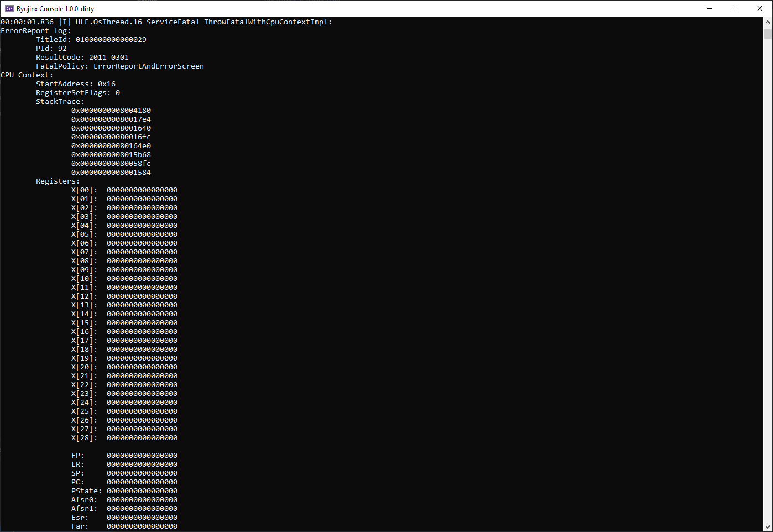Click the window title Ryujinx Console 1.0.0-dirty
This screenshot has height=532, width=773.
[55, 9]
